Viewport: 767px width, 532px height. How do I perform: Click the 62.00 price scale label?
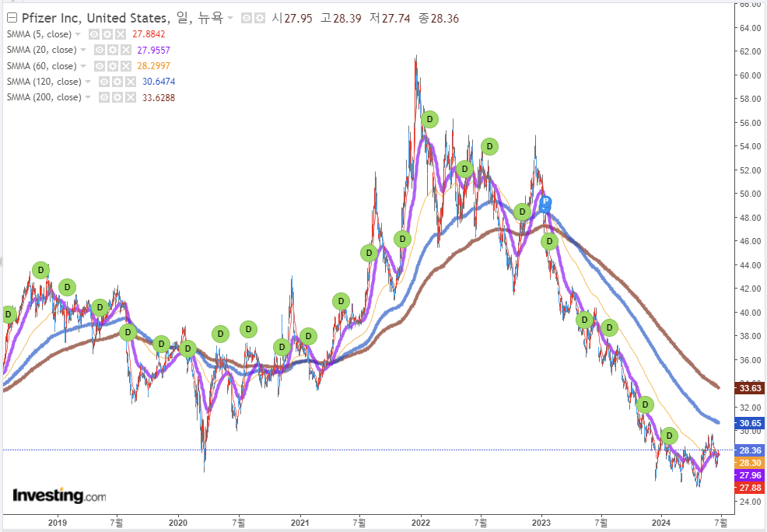(x=751, y=51)
